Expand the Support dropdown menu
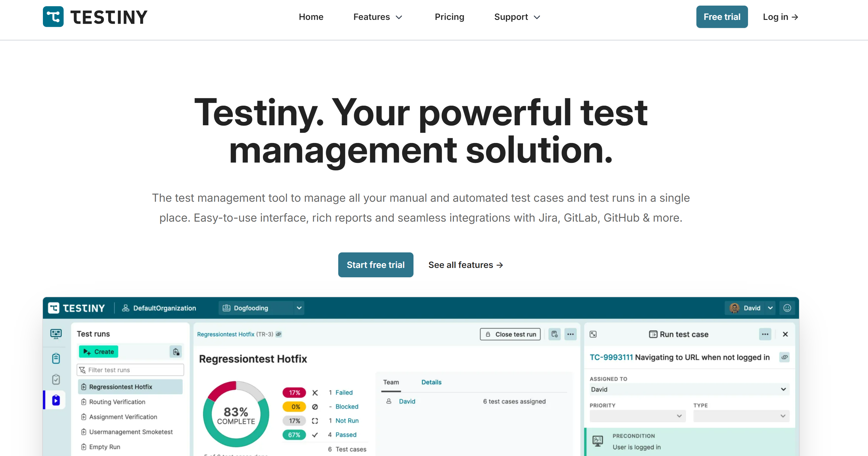This screenshot has height=456, width=868. pos(517,17)
